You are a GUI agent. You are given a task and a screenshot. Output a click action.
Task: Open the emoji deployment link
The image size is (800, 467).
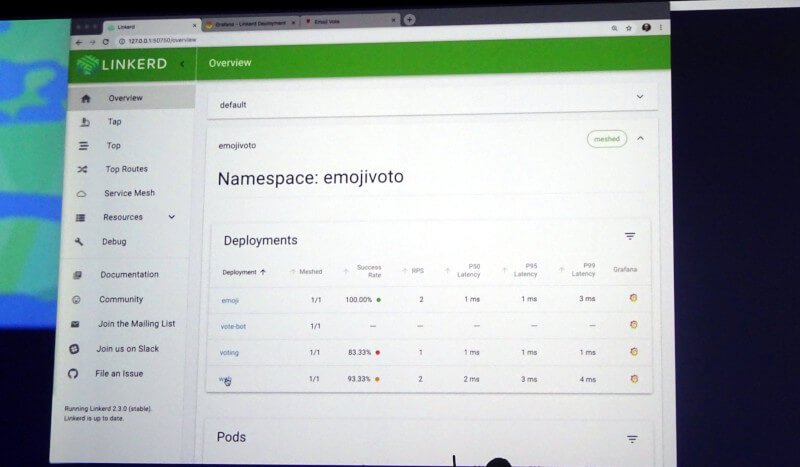(x=230, y=300)
